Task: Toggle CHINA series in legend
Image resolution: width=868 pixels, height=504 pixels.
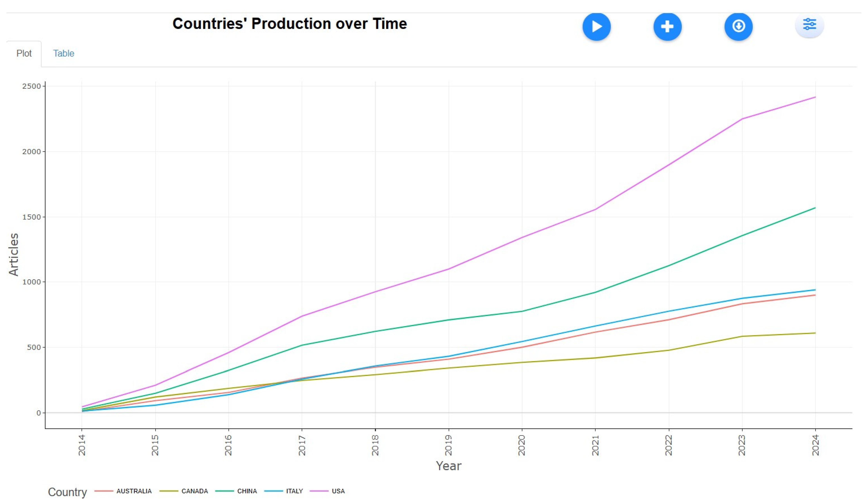Action: click(247, 491)
